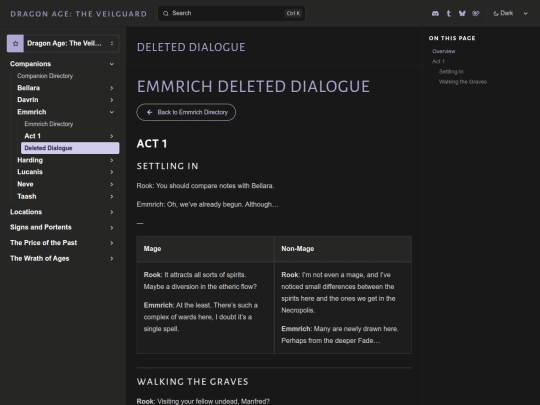Open the Discord link icon
540x405 pixels.
point(435,13)
